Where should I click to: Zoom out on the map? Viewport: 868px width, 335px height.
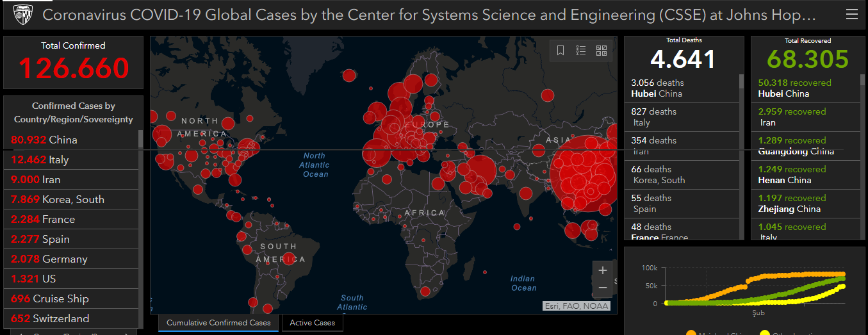[x=602, y=289]
